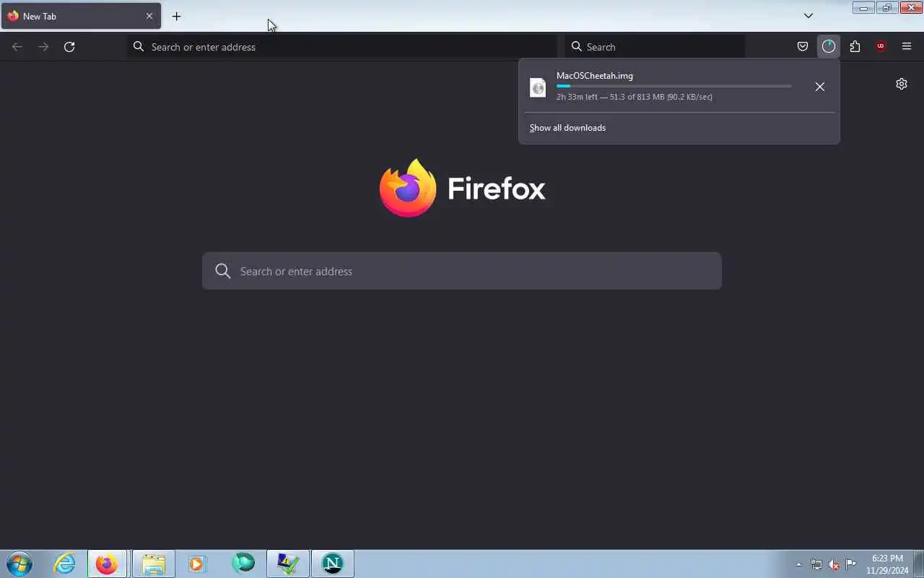Viewport: 924px width, 578px height.
Task: Open Windows Explorer from taskbar
Action: [154, 564]
